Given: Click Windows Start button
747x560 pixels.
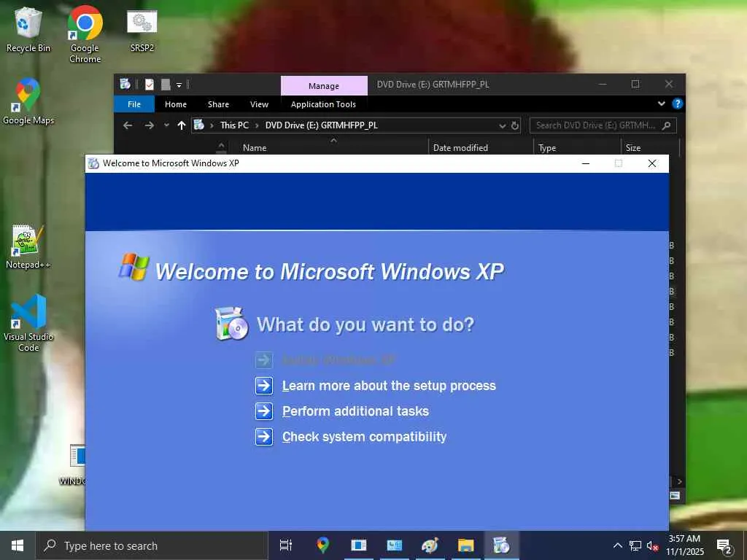Looking at the screenshot, I should click(x=18, y=545).
